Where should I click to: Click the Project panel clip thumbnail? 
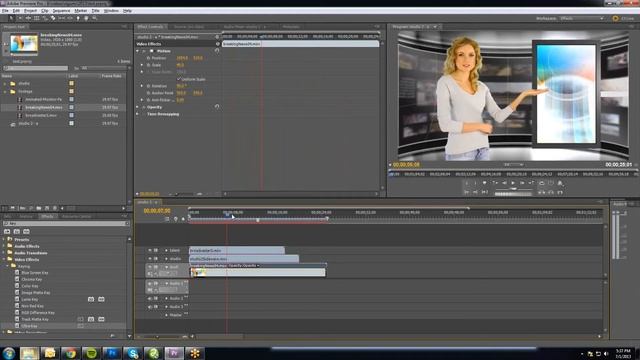[24, 44]
